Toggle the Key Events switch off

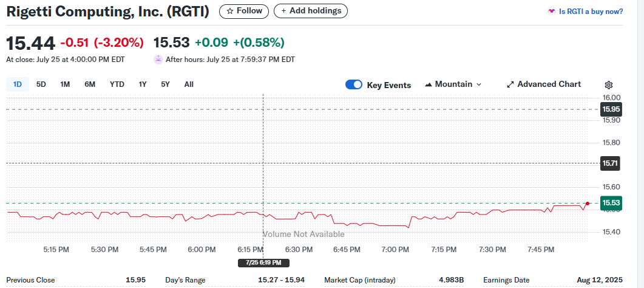[354, 84]
